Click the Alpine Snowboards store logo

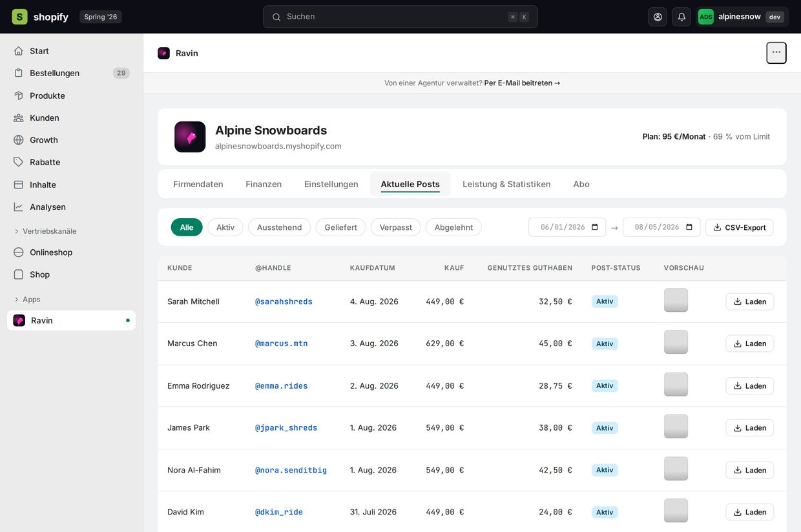click(x=190, y=137)
